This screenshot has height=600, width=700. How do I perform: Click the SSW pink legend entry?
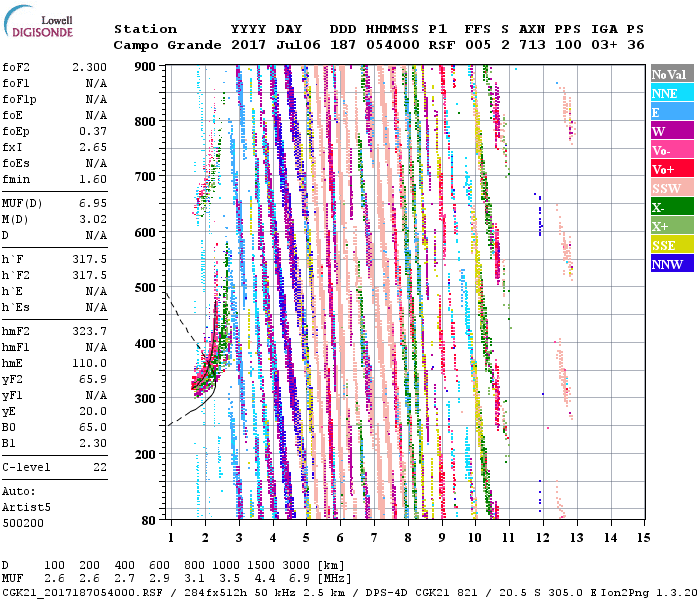click(x=672, y=188)
